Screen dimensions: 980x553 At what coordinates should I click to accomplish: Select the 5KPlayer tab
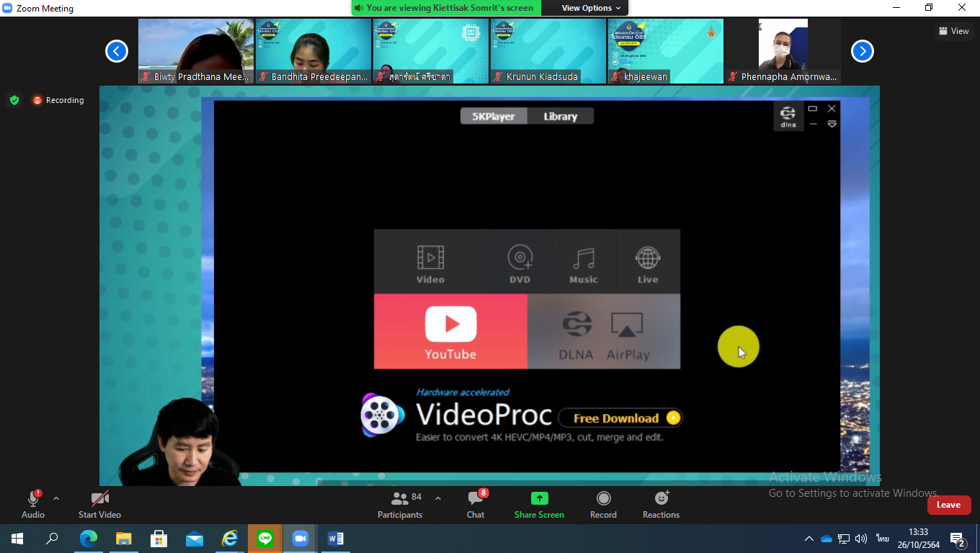494,116
